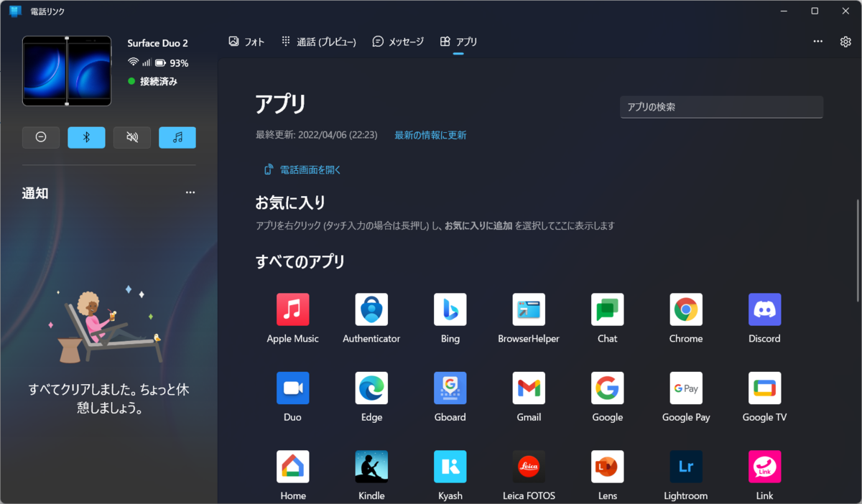Click the Surface Duo 2 phone thumbnail
The height and width of the screenshot is (504, 862).
(x=67, y=71)
